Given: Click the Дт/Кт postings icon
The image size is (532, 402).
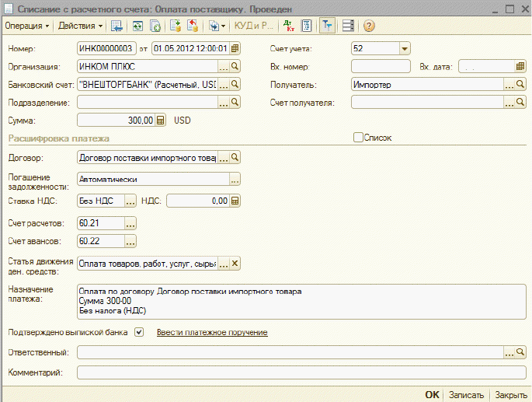Looking at the screenshot, I should [288, 26].
